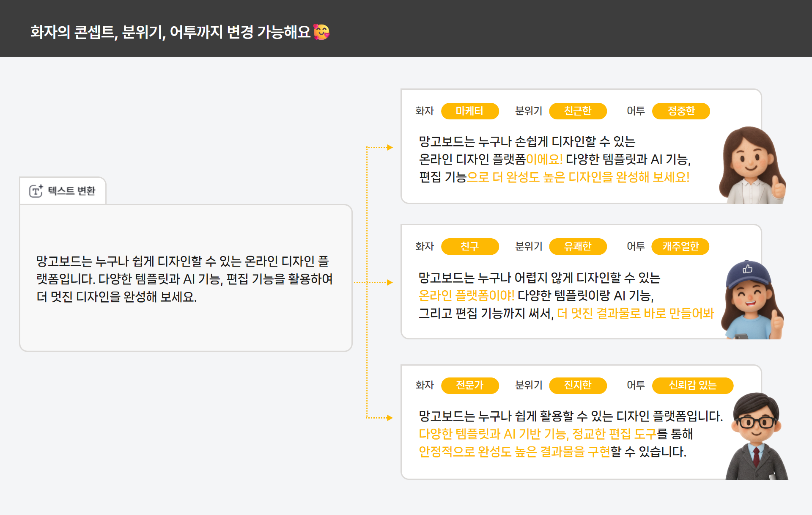The width and height of the screenshot is (812, 515).
Task: Click highlighted text 더 멋진 결과물로 바로 만들어봐
Action: [635, 313]
